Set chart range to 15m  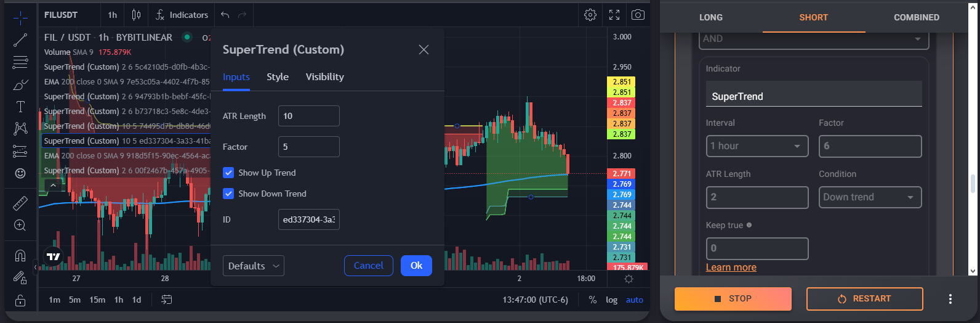97,300
